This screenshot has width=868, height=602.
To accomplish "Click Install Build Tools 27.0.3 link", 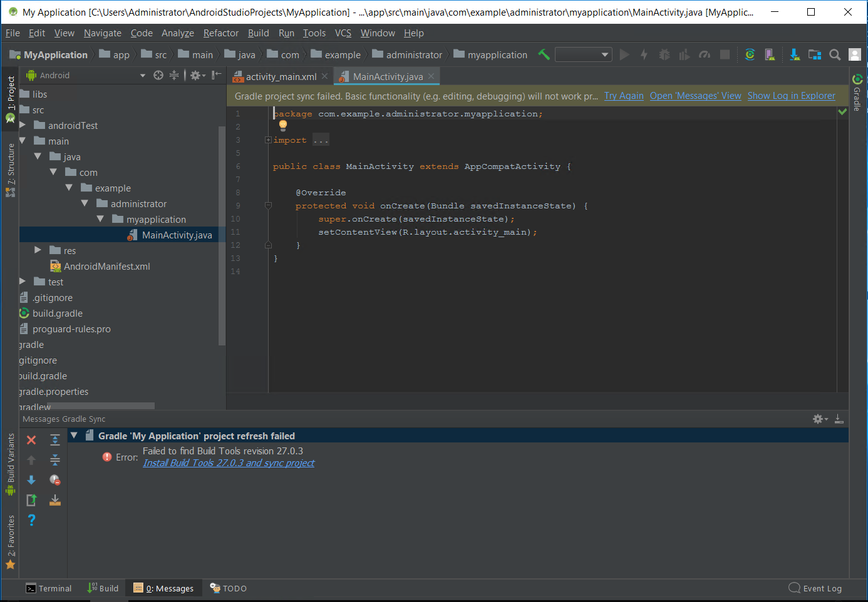I will tap(229, 463).
